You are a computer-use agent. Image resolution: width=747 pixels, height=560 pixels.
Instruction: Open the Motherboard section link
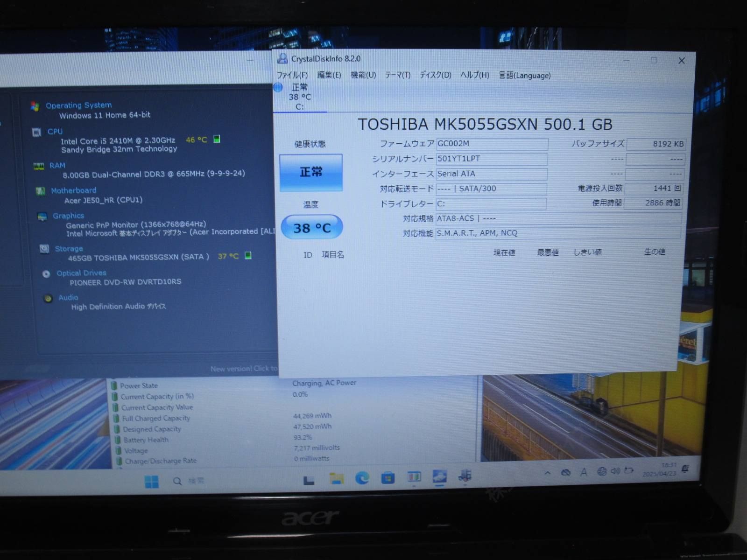tap(74, 190)
